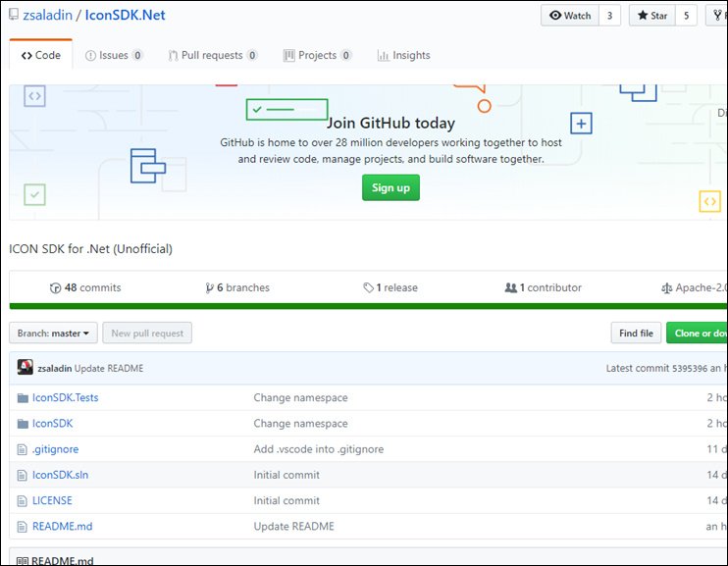This screenshot has height=566, width=728.
Task: Click the Projects board icon
Action: (288, 56)
